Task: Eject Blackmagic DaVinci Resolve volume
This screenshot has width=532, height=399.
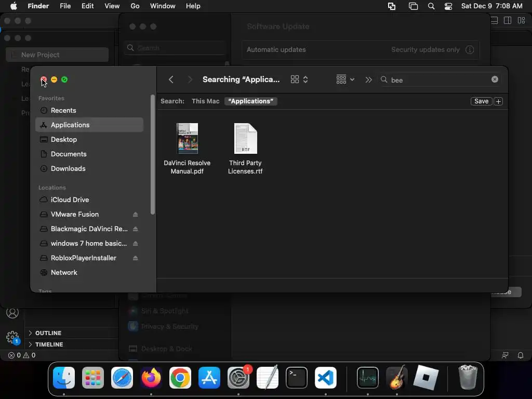Action: coord(136,229)
